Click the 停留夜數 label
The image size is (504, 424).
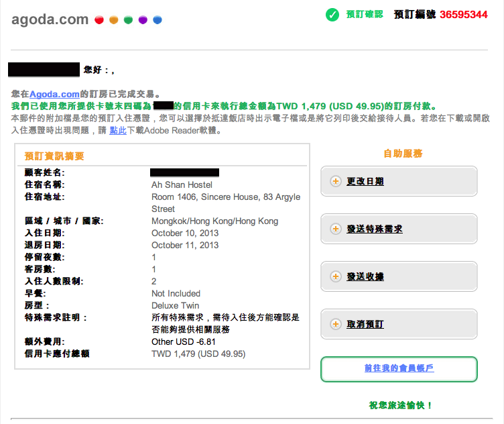[x=44, y=257]
